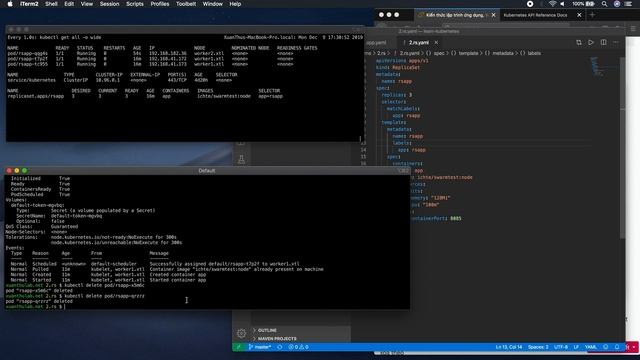The width and height of the screenshot is (640, 360).
Task: Click the terminal prompt input line
Action: click(207, 307)
